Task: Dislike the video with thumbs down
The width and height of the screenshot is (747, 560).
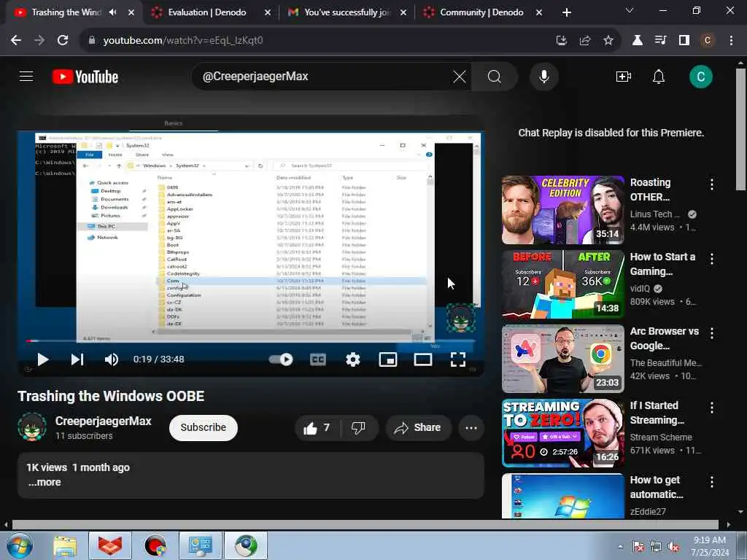Action: [x=359, y=427]
